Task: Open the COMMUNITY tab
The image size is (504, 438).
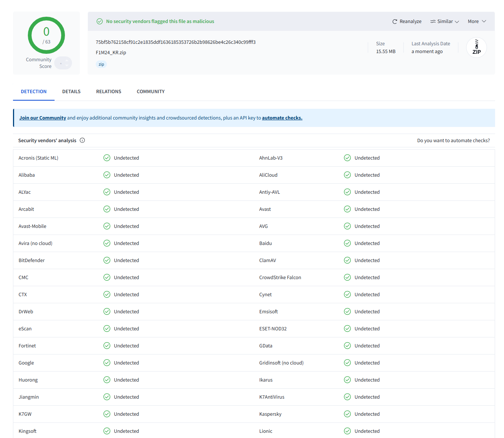Action: pos(151,92)
